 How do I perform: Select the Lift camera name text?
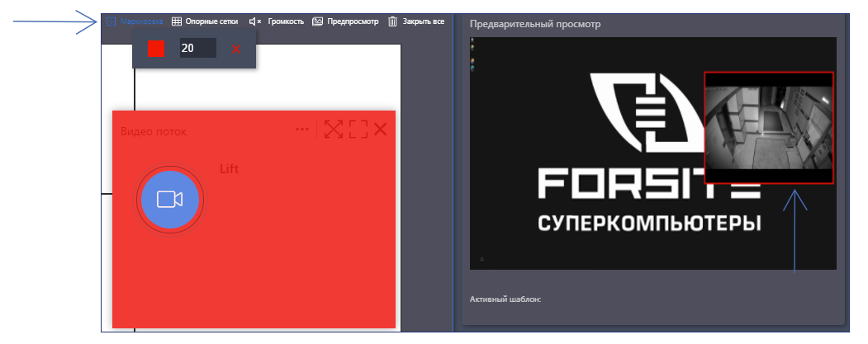(x=229, y=169)
